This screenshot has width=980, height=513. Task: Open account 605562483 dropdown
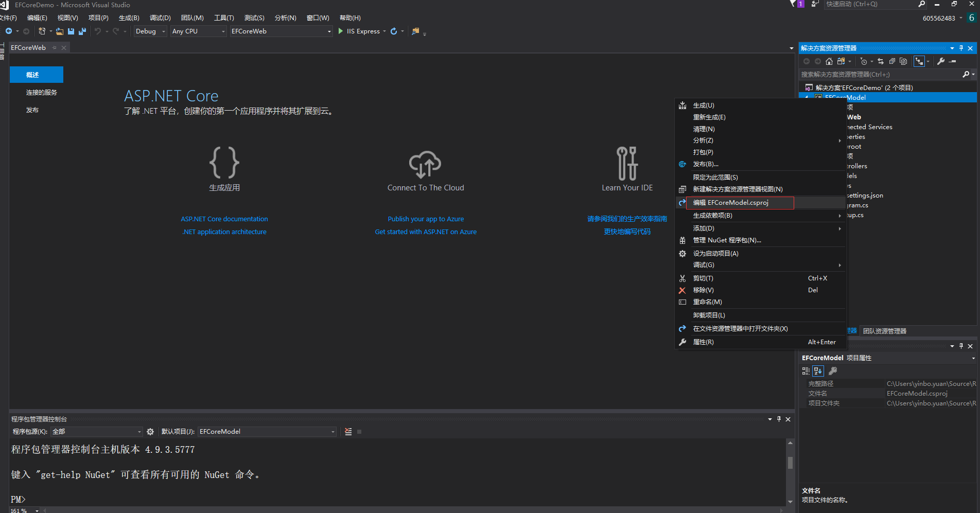coord(942,18)
